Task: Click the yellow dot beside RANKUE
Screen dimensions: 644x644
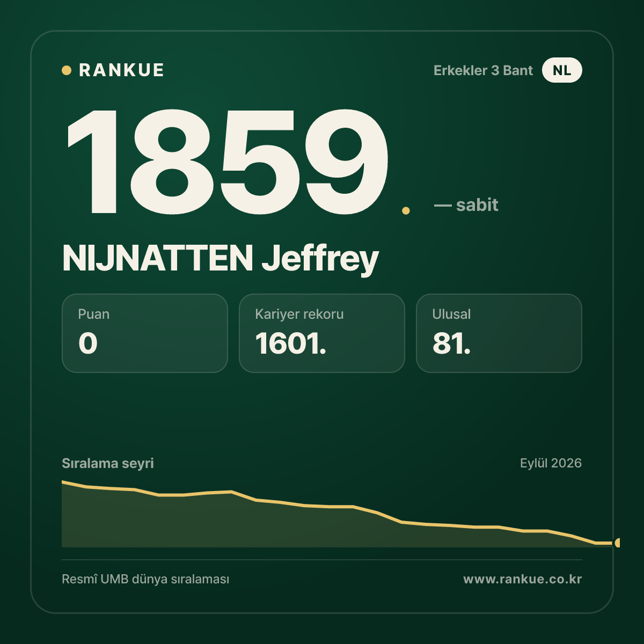Action: coord(67,70)
